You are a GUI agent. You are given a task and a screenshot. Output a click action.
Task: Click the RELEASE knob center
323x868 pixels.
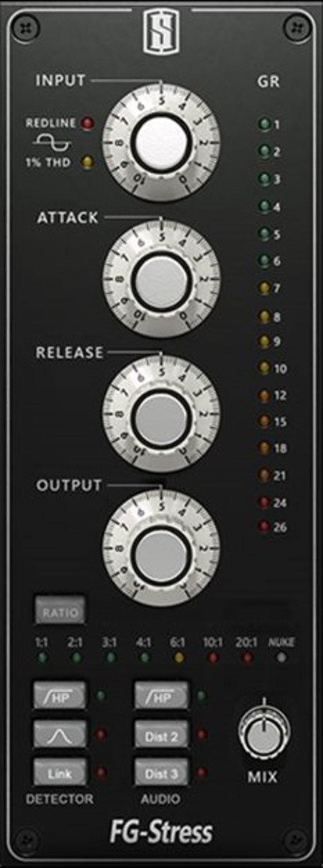(161, 415)
